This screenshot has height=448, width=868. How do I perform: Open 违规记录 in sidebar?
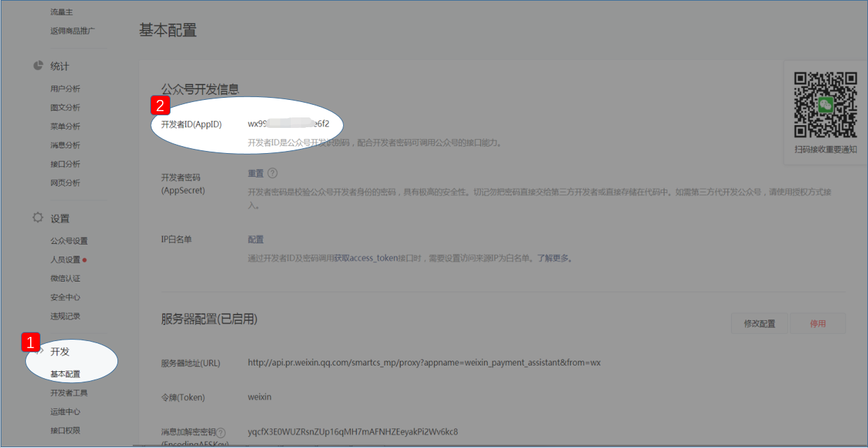[65, 317]
